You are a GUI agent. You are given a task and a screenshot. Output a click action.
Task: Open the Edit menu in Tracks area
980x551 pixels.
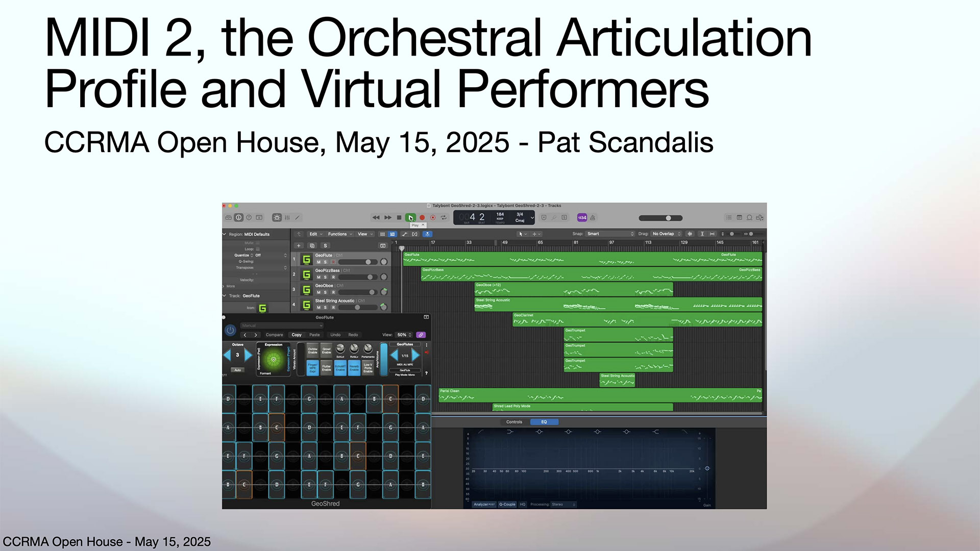tap(315, 234)
